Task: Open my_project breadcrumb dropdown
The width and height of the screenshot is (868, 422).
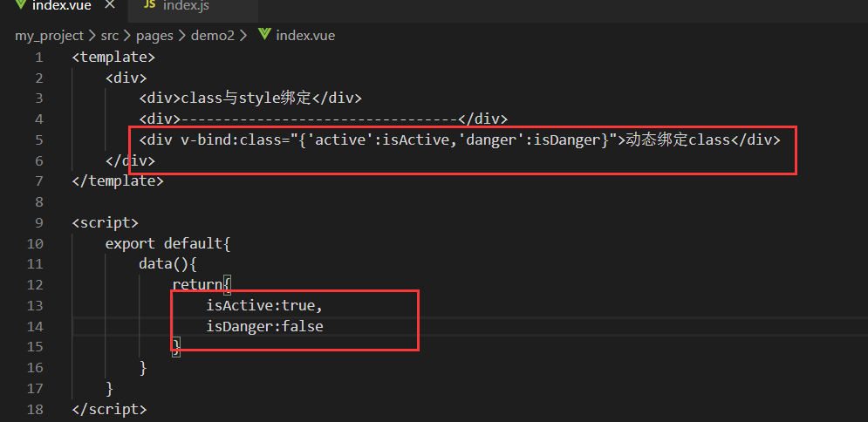Action: pyautogui.click(x=49, y=36)
